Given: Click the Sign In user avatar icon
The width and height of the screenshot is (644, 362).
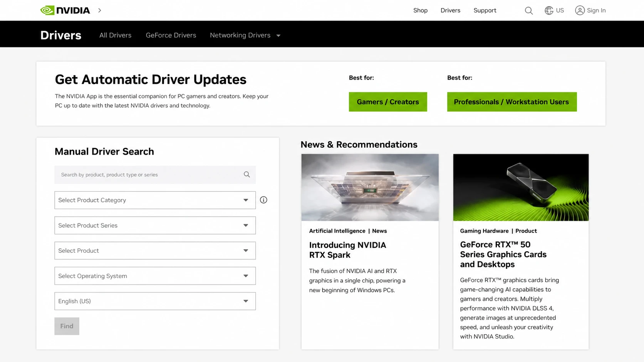Looking at the screenshot, I should click(580, 10).
